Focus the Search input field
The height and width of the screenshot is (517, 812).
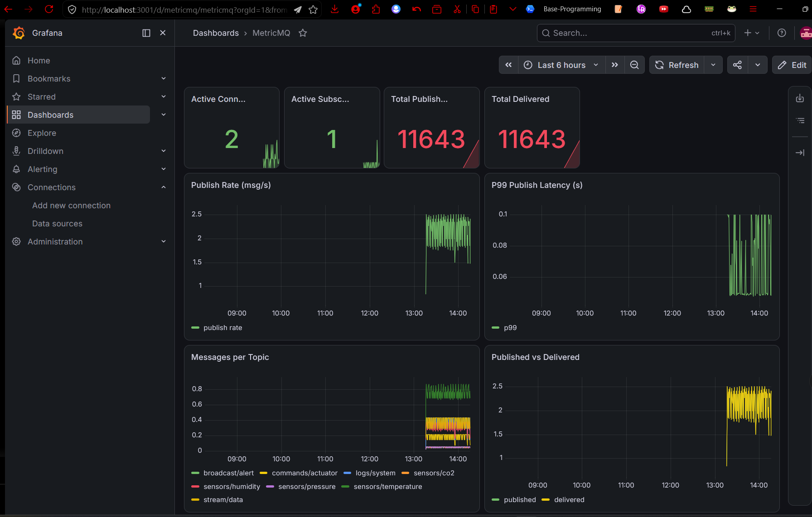[636, 33]
